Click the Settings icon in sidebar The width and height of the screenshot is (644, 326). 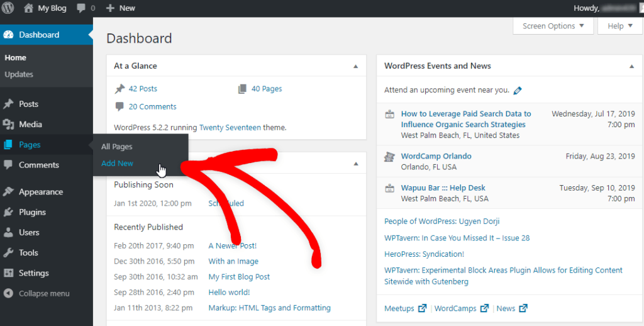[x=8, y=273]
